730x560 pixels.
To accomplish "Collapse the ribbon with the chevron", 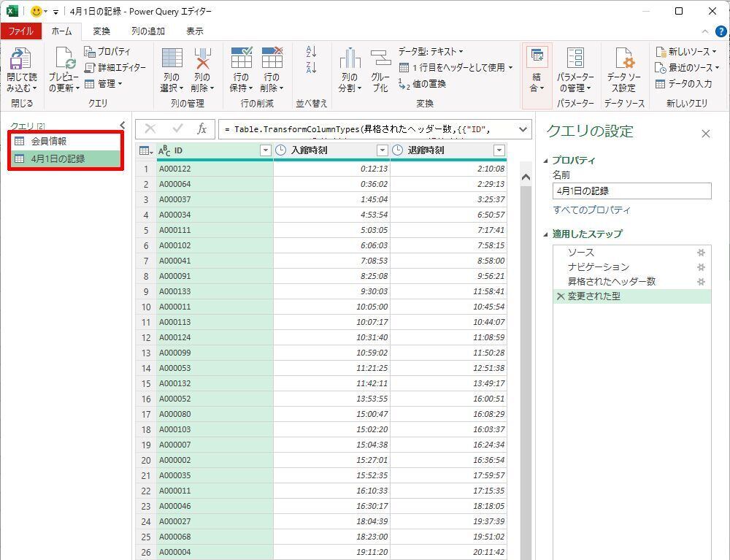I will tap(705, 31).
